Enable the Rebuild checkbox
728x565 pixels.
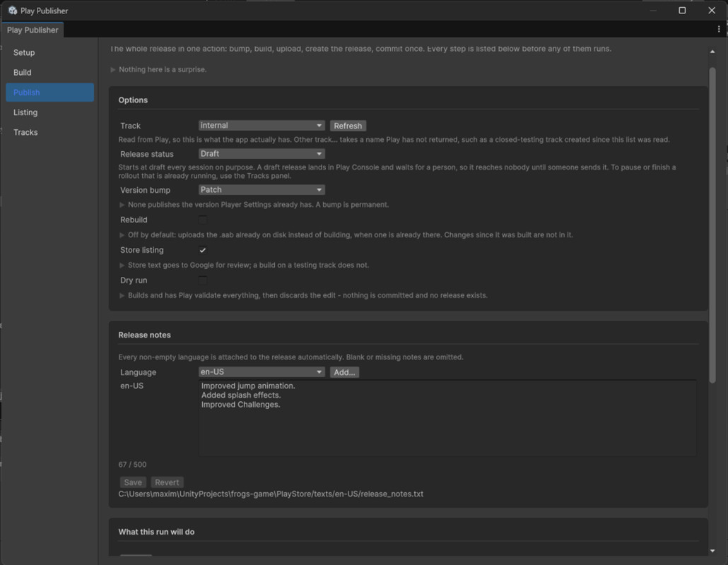tap(203, 220)
